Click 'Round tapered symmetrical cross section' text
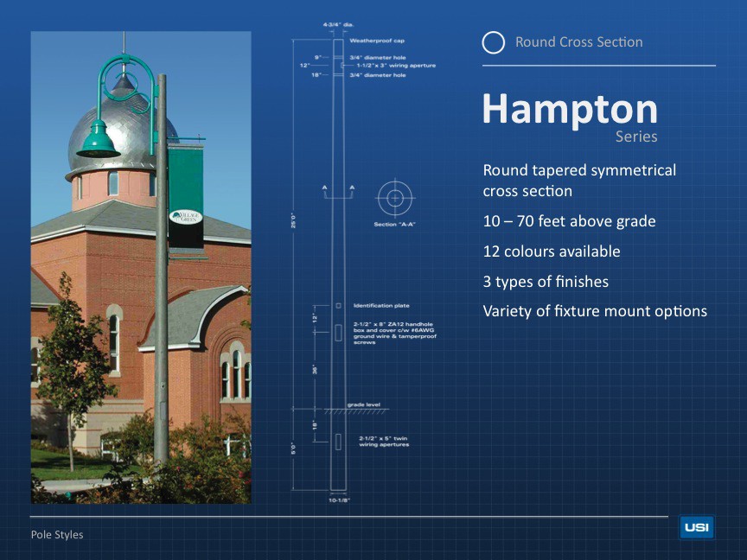 coord(579,181)
